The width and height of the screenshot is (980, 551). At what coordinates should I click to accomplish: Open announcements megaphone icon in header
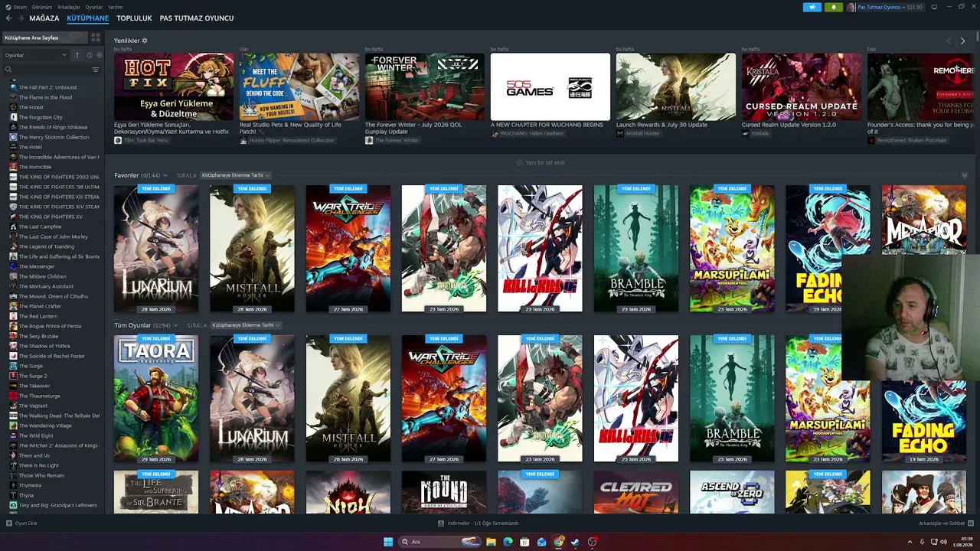point(812,7)
